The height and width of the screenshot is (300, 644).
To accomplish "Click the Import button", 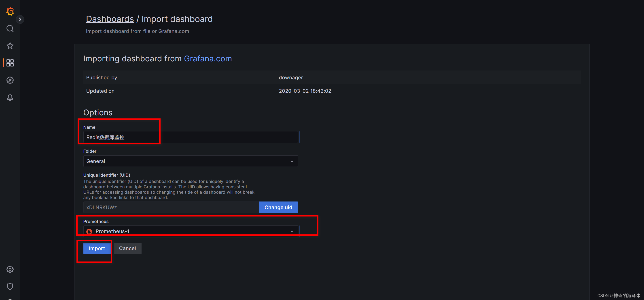I will [97, 248].
